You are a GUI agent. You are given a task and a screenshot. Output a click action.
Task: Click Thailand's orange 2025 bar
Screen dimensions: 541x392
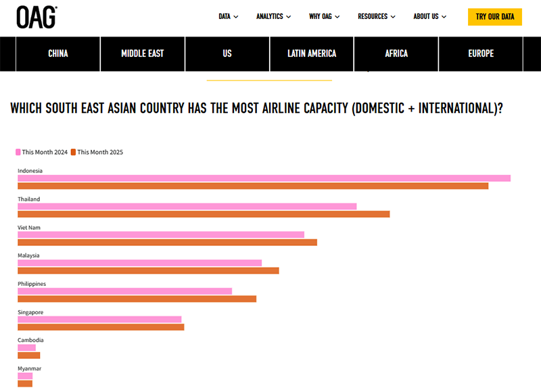[x=204, y=214]
